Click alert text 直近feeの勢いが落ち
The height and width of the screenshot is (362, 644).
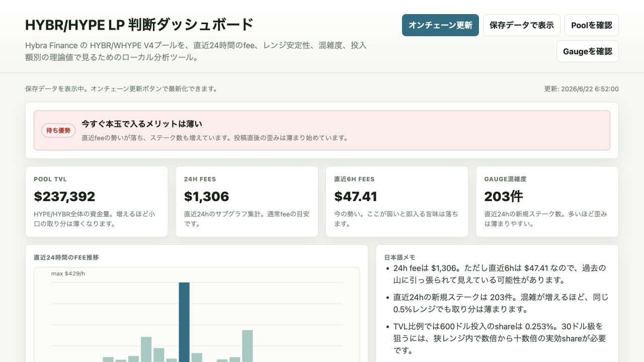215,137
